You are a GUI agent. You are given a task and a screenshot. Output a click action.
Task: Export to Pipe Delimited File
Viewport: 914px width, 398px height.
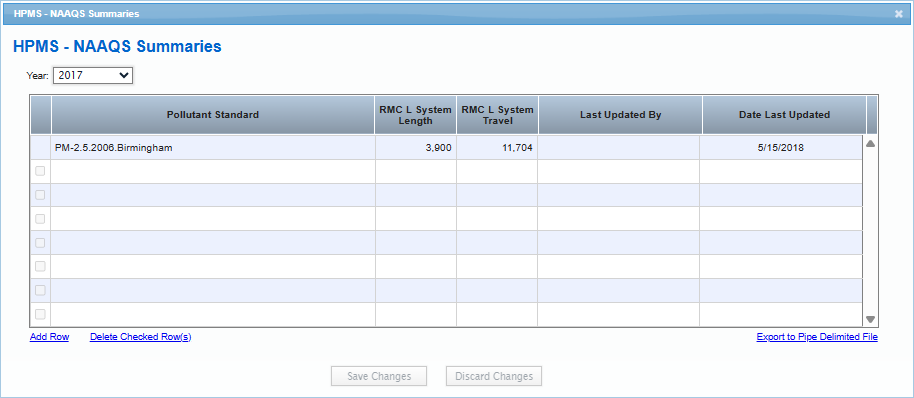pos(817,337)
